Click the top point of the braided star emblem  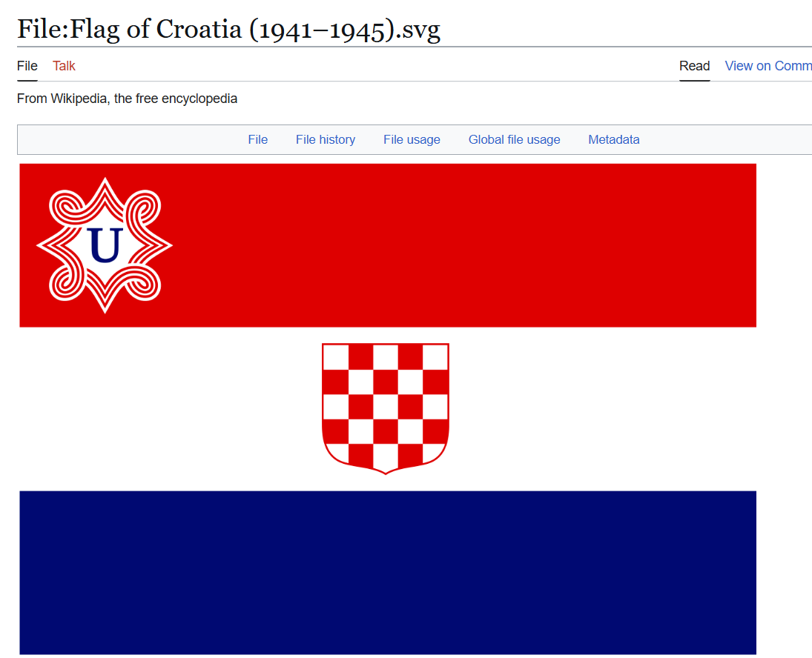point(105,182)
